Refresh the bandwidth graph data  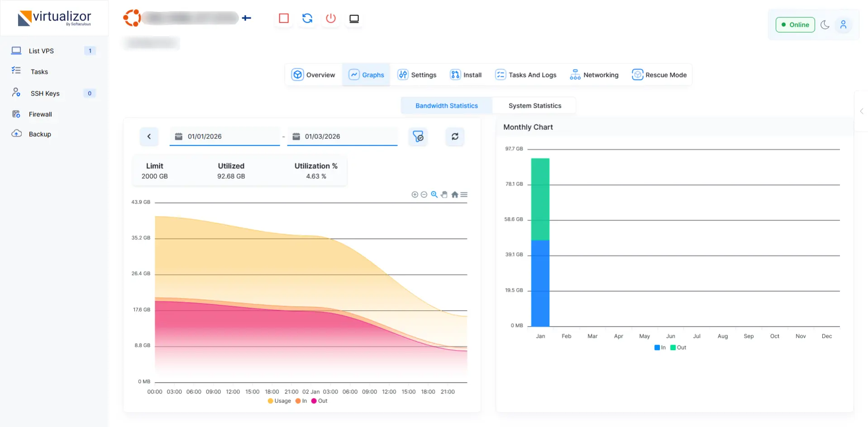tap(455, 137)
